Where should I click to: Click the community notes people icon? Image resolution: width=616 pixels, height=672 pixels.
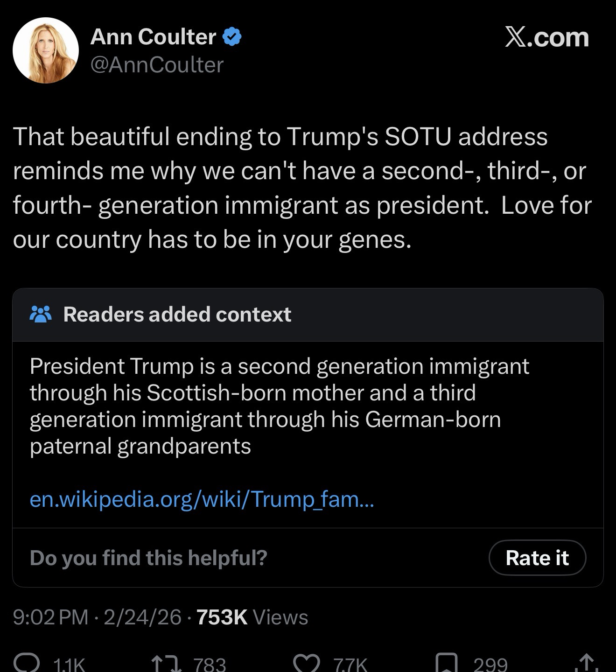pyautogui.click(x=41, y=315)
